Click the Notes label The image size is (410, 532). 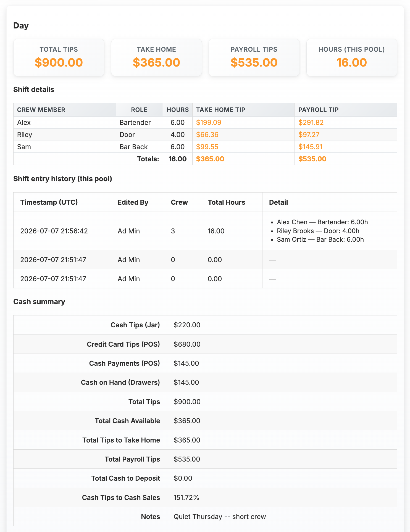pyautogui.click(x=150, y=517)
